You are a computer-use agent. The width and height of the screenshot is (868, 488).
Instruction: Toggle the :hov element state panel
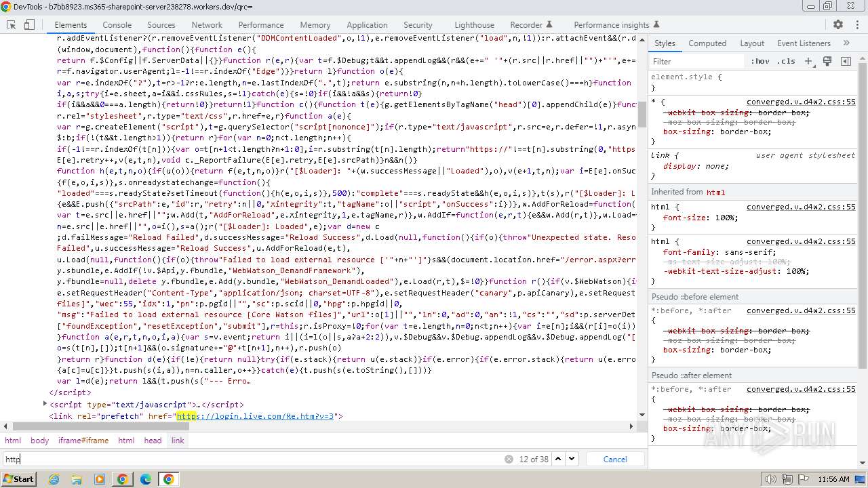[760, 61]
